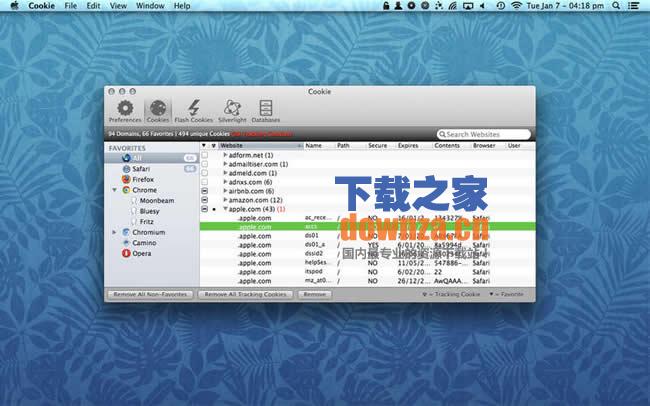
Task: Focus the Search Websites field
Action: [484, 134]
